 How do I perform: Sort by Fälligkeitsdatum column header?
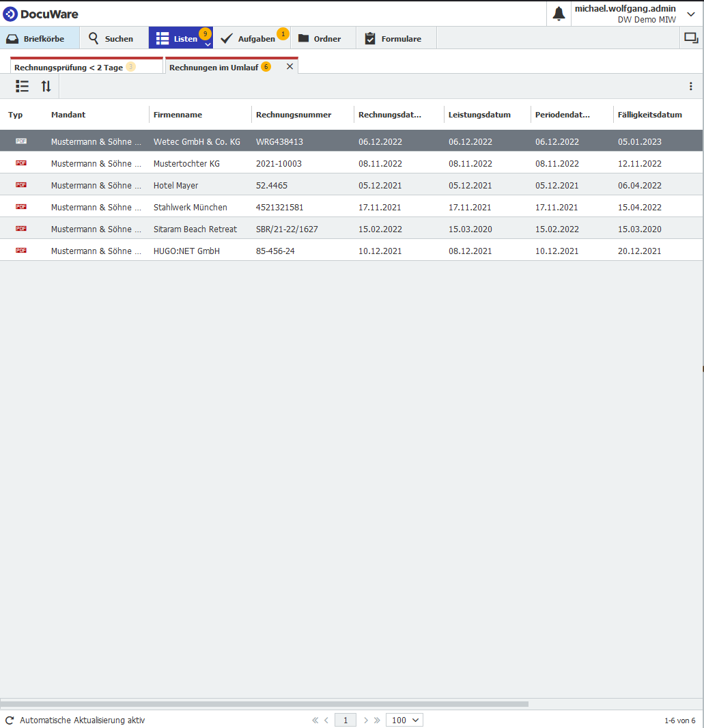click(x=649, y=115)
